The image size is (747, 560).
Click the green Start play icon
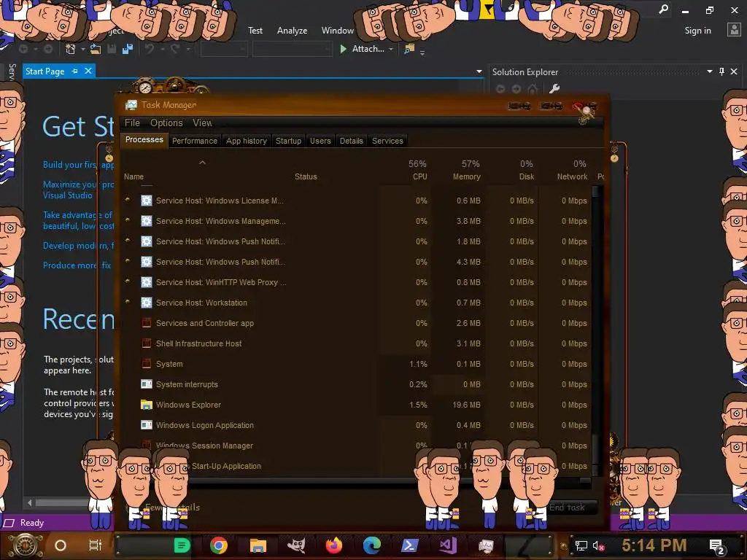tap(343, 49)
